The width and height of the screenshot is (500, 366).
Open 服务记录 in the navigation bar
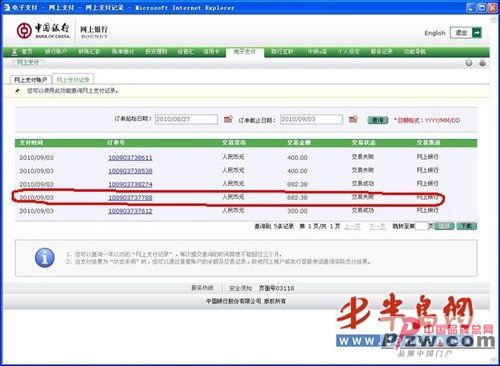point(382,52)
